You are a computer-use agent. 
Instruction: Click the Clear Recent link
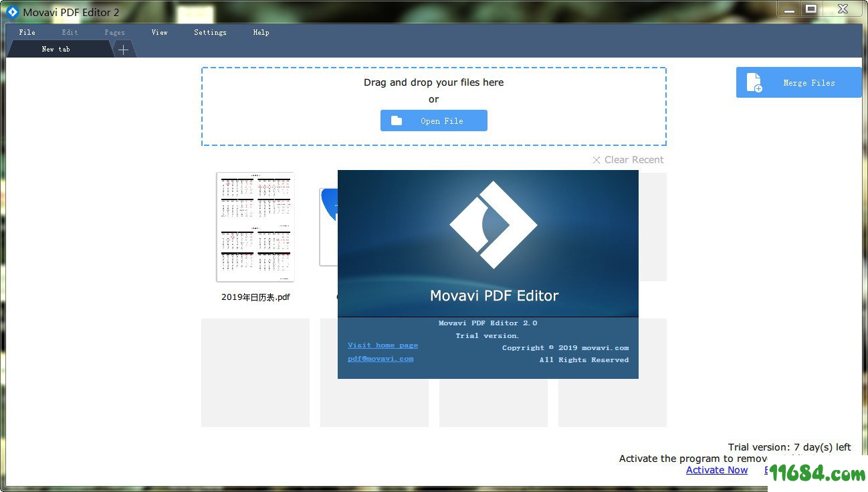pos(628,159)
